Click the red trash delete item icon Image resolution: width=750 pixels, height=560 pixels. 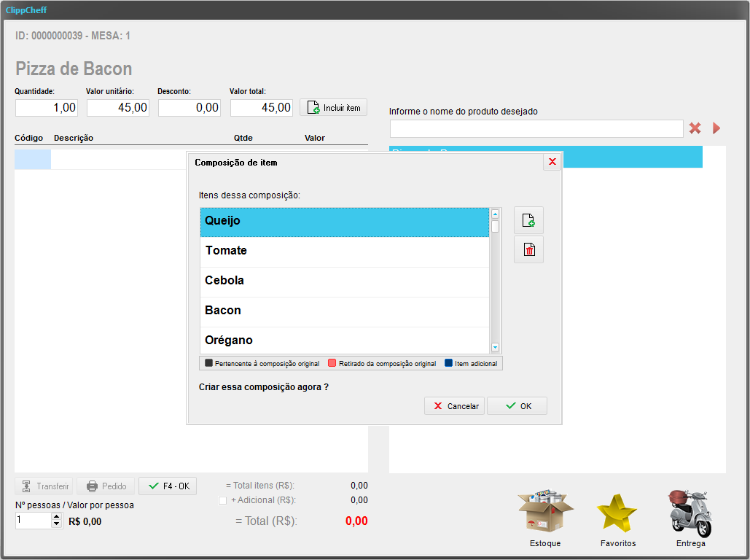coord(528,250)
